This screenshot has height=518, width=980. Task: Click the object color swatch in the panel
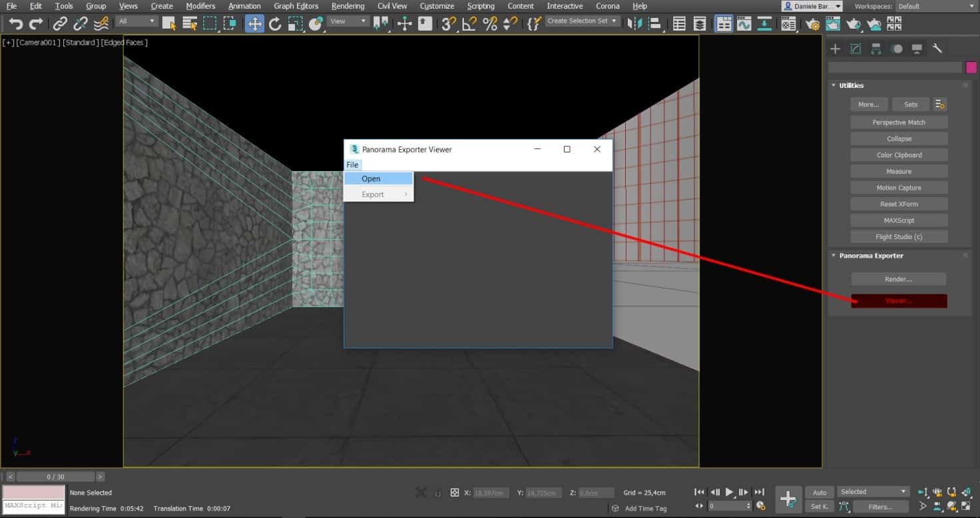pos(971,67)
